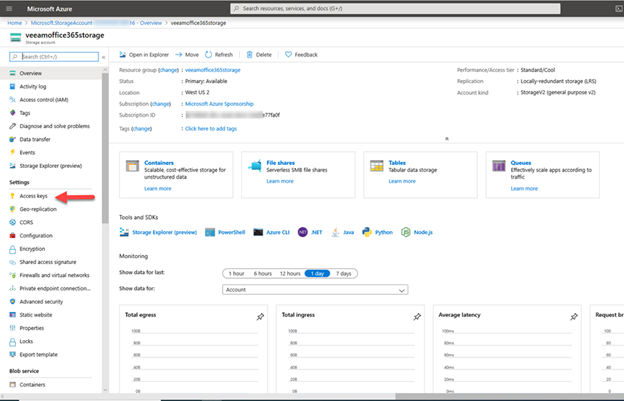624x401 pixels.
Task: Click the Events lightning icon
Action: click(x=12, y=152)
